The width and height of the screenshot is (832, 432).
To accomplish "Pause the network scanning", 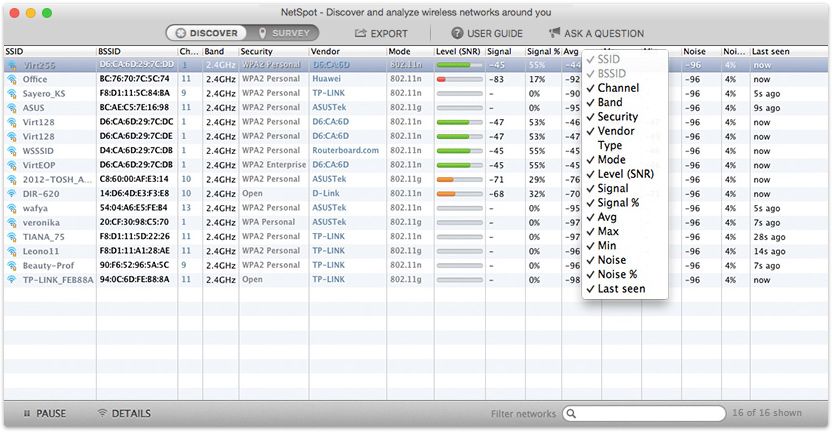I will click(x=45, y=413).
